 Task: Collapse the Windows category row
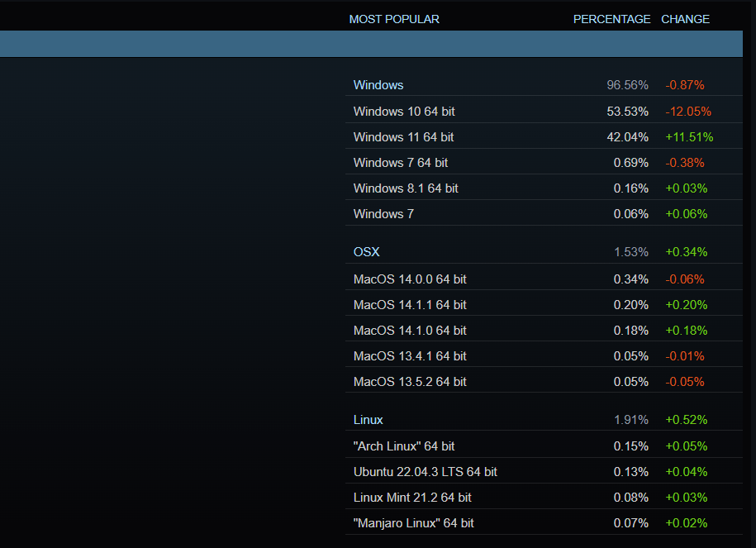tap(378, 85)
